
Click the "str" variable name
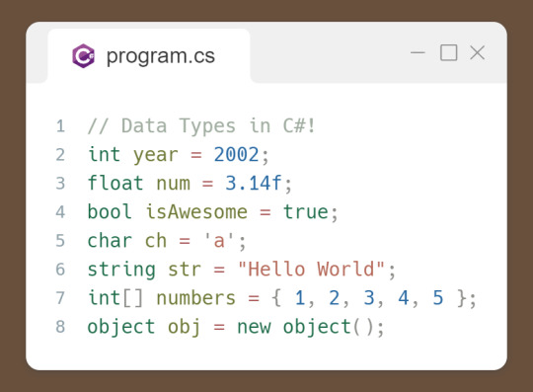tap(185, 270)
